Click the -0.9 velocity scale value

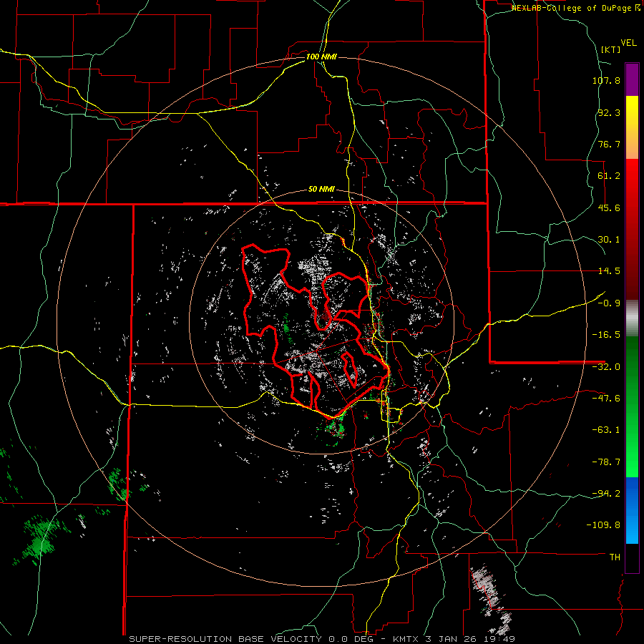(x=609, y=303)
